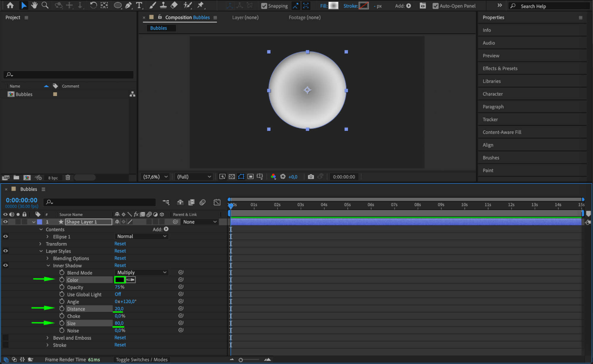Image resolution: width=593 pixels, height=364 pixels.
Task: Click Toggle Switches / Modes button
Action: click(x=142, y=360)
